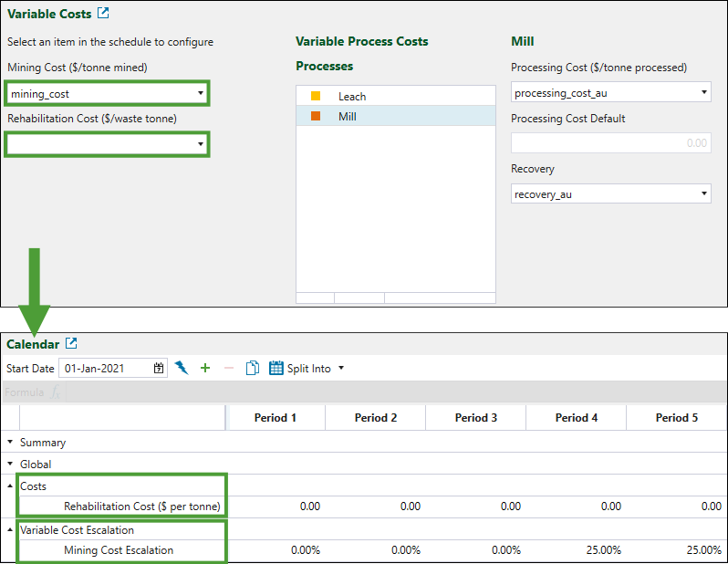Click the orange Mill color swatch
Screen dimensions: 728x564
(316, 116)
